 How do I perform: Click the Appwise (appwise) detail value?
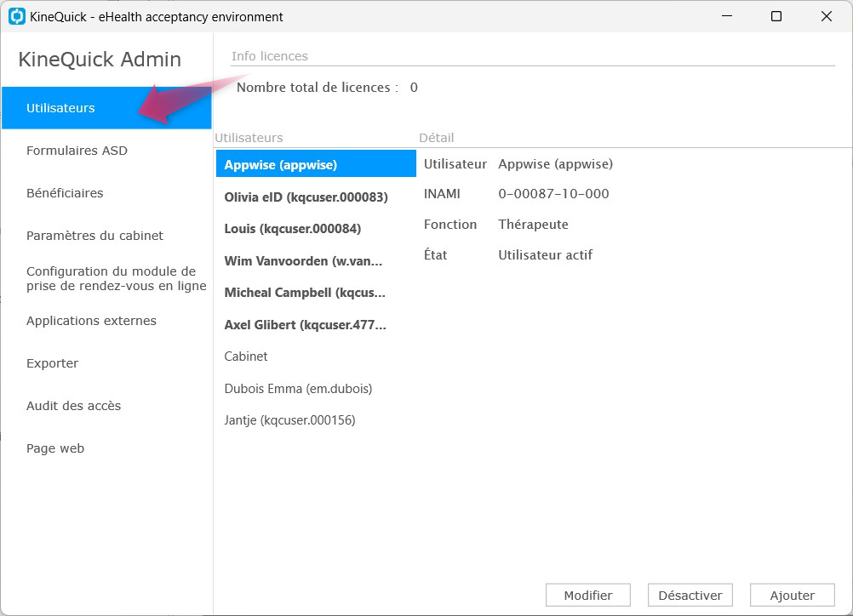tap(555, 163)
